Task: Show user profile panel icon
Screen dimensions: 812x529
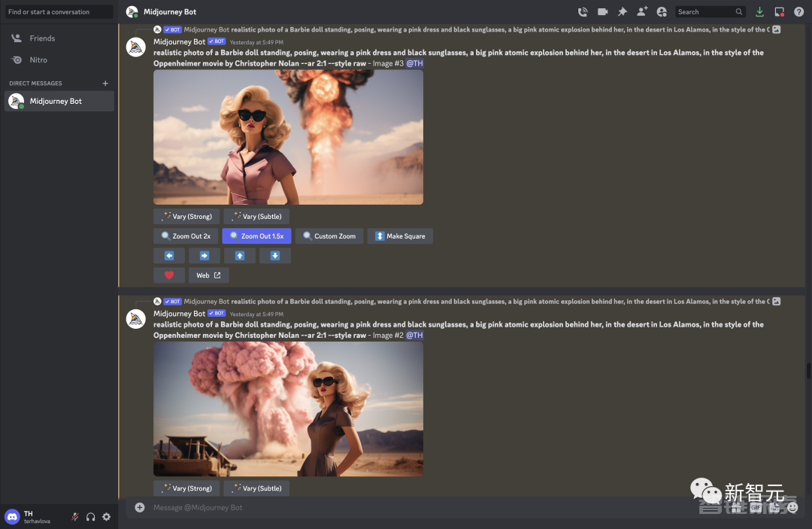Action: click(x=662, y=11)
